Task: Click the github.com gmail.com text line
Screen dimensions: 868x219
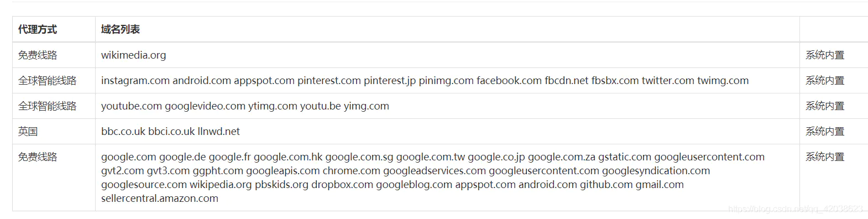Action: [x=632, y=185]
